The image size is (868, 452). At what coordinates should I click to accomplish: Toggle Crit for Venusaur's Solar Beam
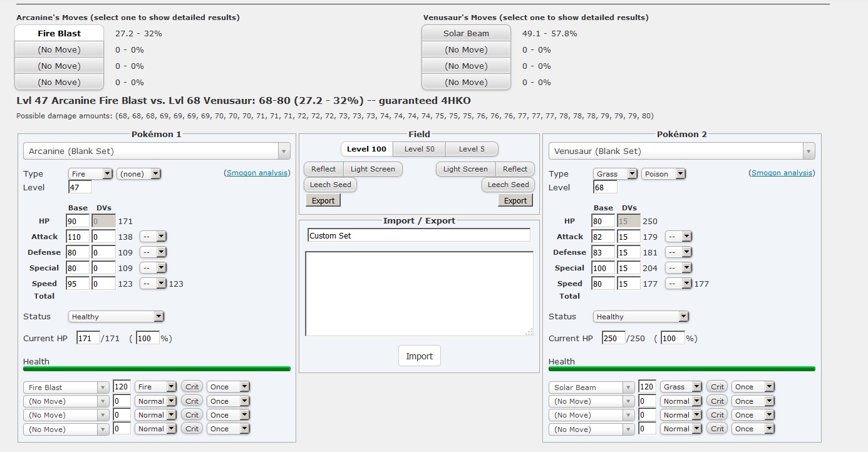(x=718, y=387)
